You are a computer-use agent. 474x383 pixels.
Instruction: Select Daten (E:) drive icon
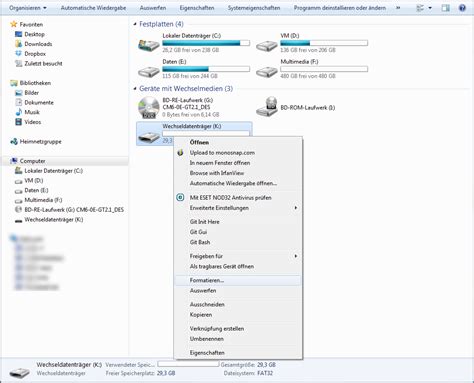coord(149,71)
